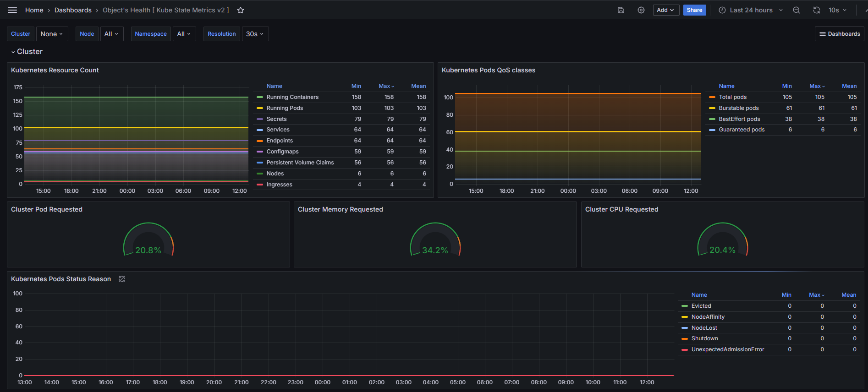Viewport: 868px width, 392px height.
Task: Click the clock icon in time picker
Action: (722, 10)
